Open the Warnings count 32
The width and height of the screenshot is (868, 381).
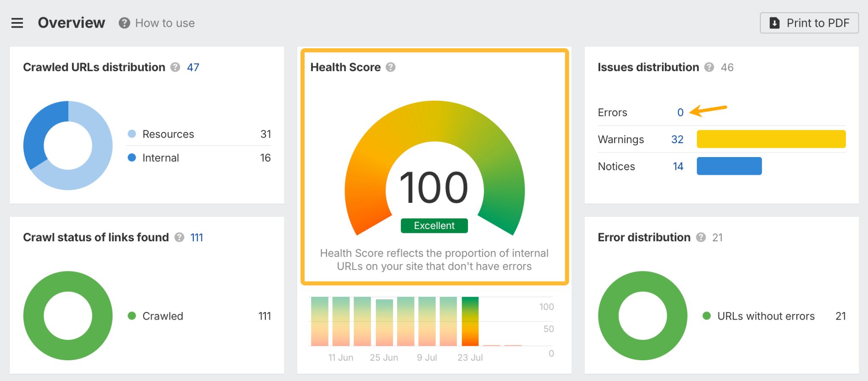click(677, 139)
